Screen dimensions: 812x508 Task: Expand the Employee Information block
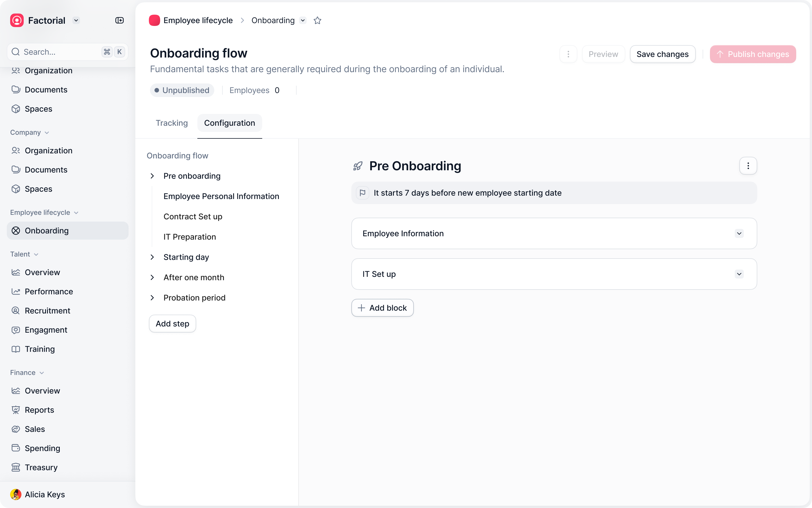click(739, 233)
